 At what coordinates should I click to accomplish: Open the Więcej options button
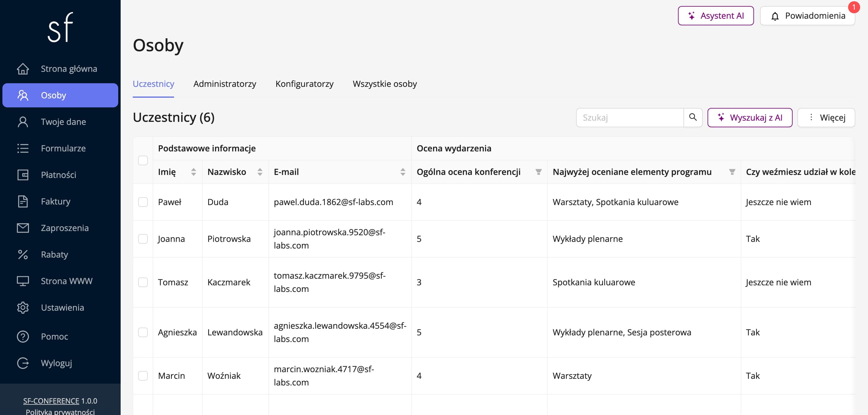pyautogui.click(x=826, y=117)
